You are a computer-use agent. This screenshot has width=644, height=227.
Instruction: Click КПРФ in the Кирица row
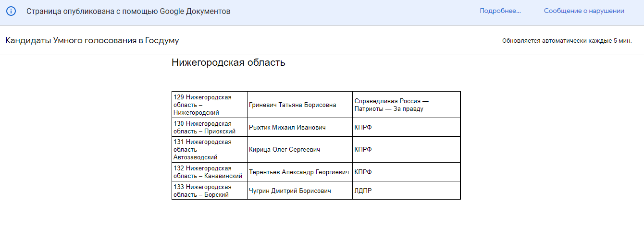[x=363, y=149]
